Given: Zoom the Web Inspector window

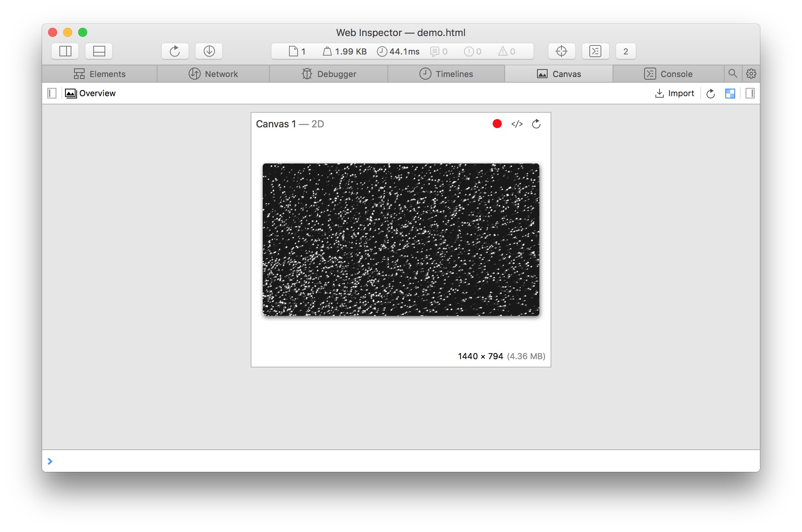Looking at the screenshot, I should [x=83, y=32].
